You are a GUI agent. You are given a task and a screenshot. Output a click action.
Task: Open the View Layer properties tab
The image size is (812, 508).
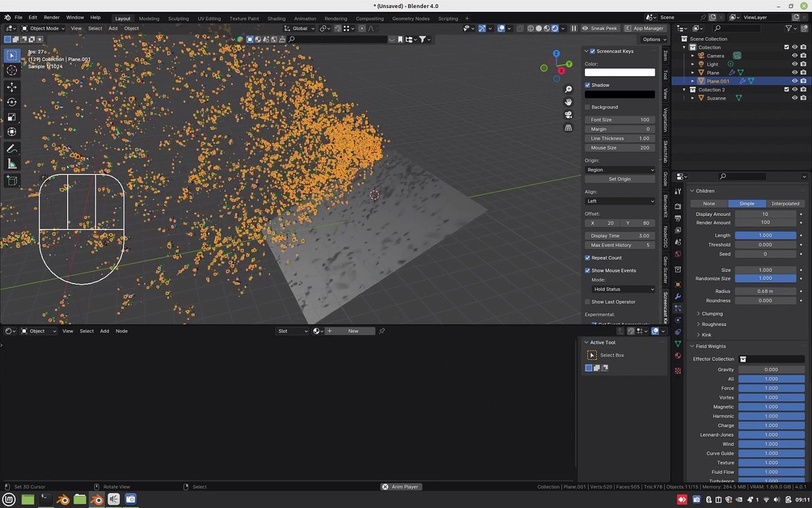pyautogui.click(x=678, y=229)
